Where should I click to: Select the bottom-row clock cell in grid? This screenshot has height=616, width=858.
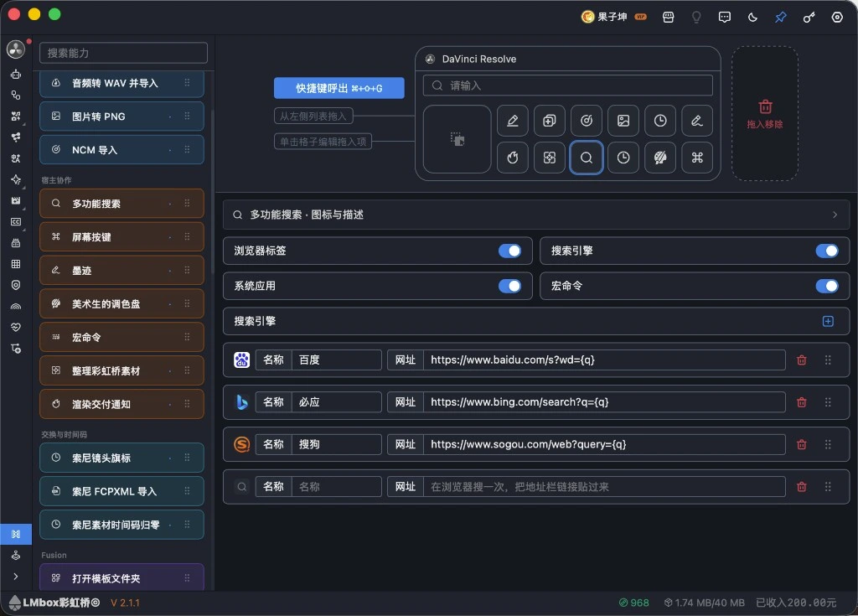623,158
